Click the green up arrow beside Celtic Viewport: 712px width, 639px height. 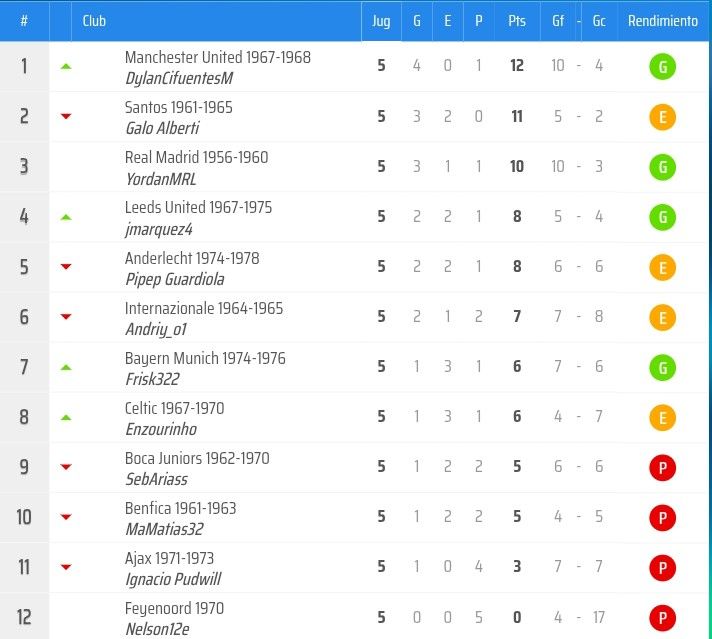(66, 417)
